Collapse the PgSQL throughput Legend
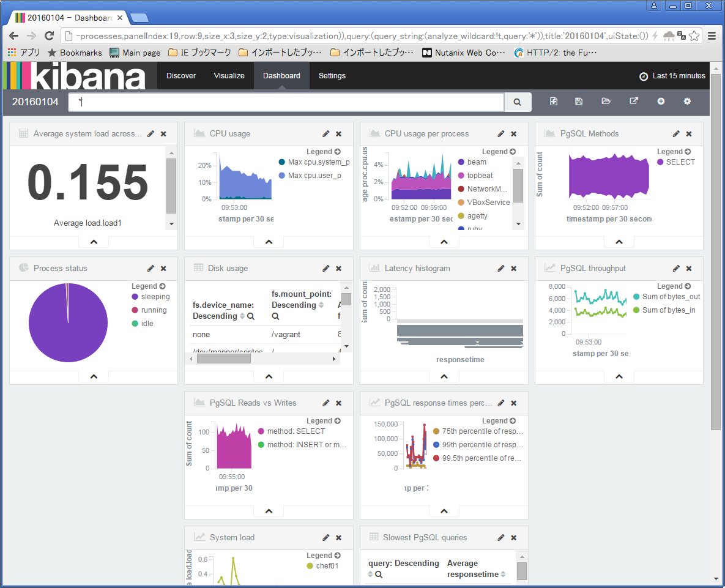The height and width of the screenshot is (588, 725). pos(674,286)
